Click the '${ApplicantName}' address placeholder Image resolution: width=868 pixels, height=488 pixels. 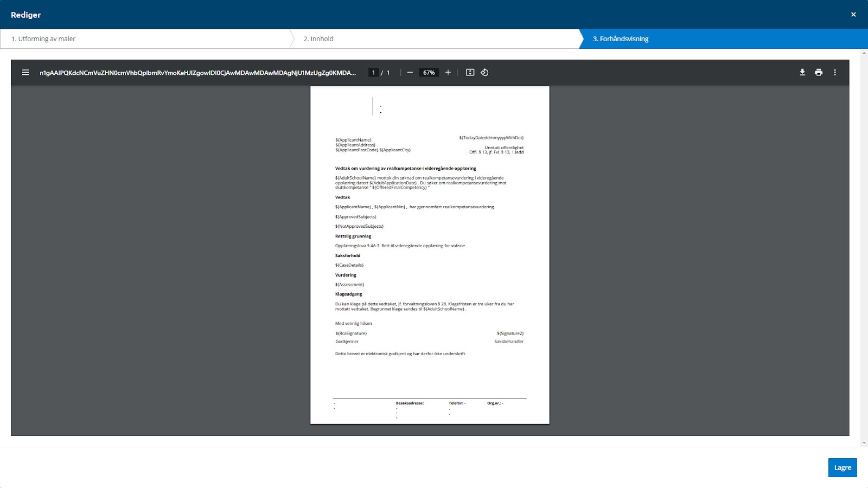(x=353, y=140)
